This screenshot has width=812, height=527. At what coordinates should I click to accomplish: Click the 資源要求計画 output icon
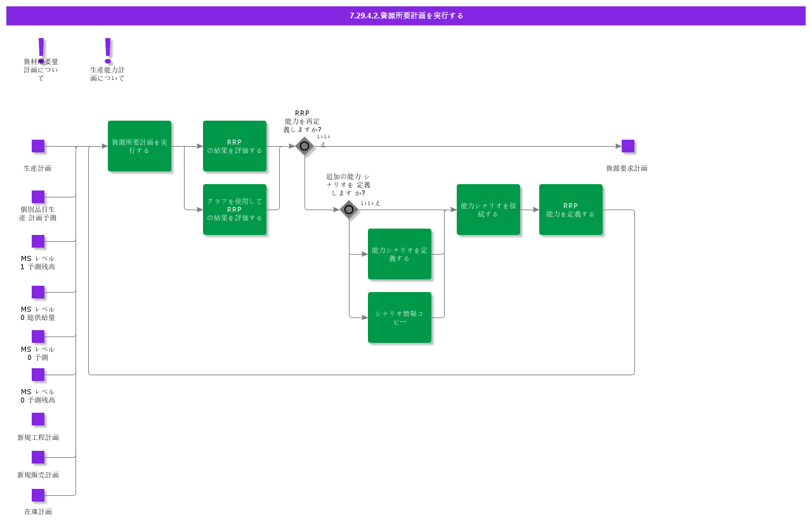click(x=628, y=146)
